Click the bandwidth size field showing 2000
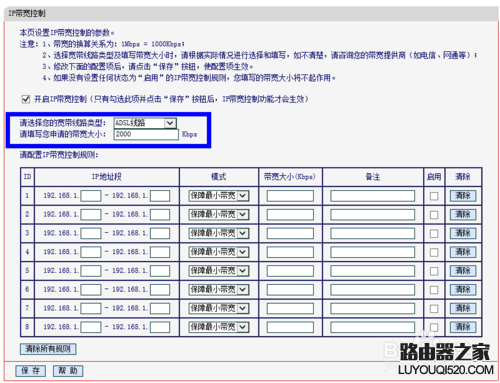500x383 pixels. [x=146, y=134]
